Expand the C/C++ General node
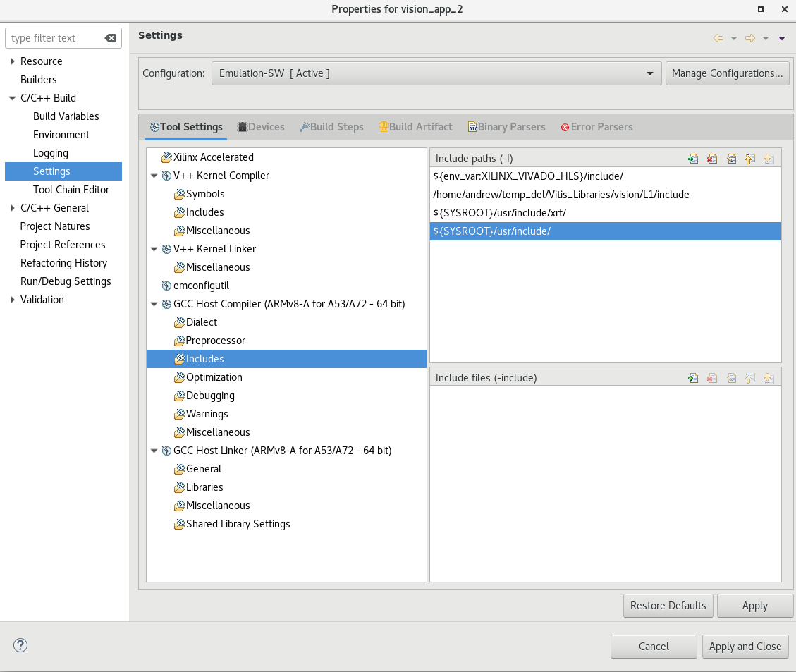 (12, 208)
